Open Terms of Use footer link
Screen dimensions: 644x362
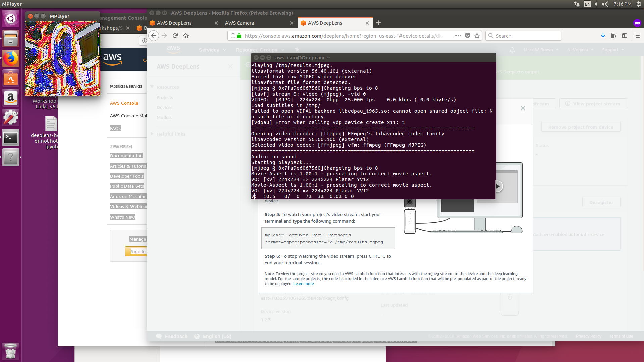coord(621,336)
